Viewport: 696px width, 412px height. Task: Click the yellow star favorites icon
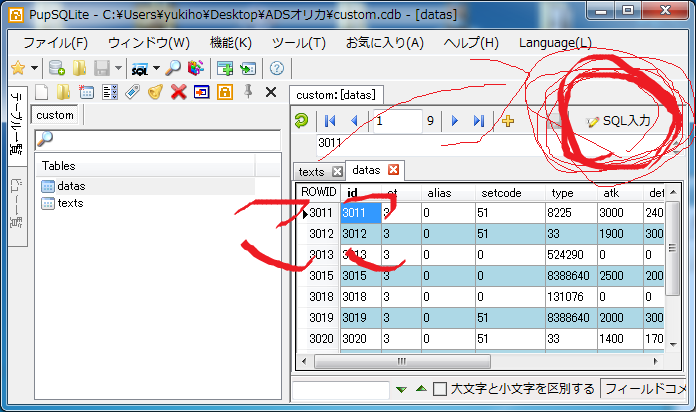pos(18,68)
